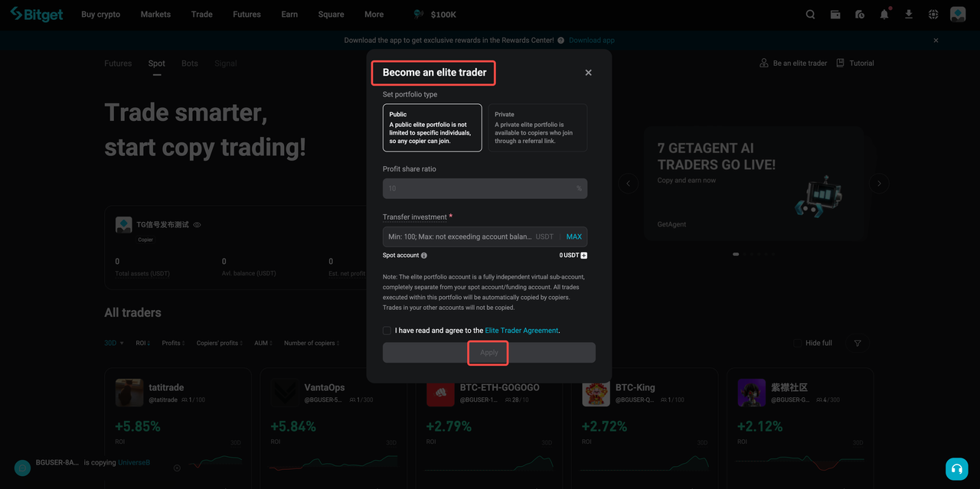Open the order history icon in the navbar

pyautogui.click(x=859, y=14)
